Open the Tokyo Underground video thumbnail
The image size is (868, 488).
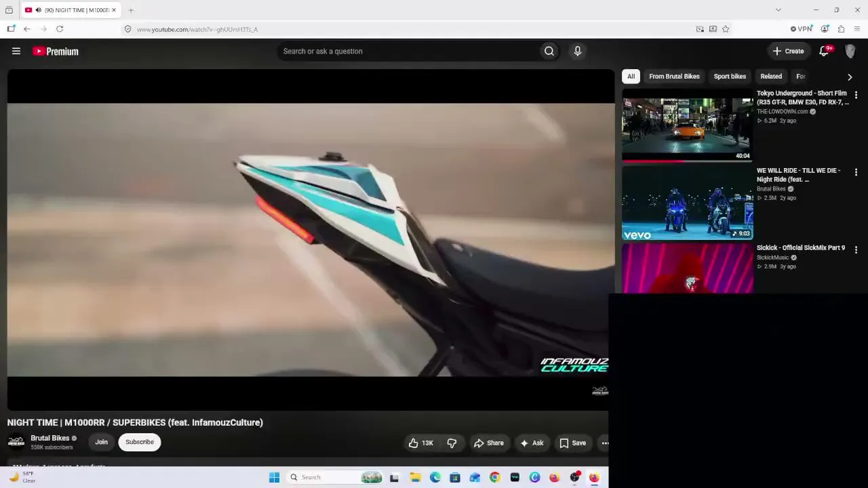[x=687, y=125]
